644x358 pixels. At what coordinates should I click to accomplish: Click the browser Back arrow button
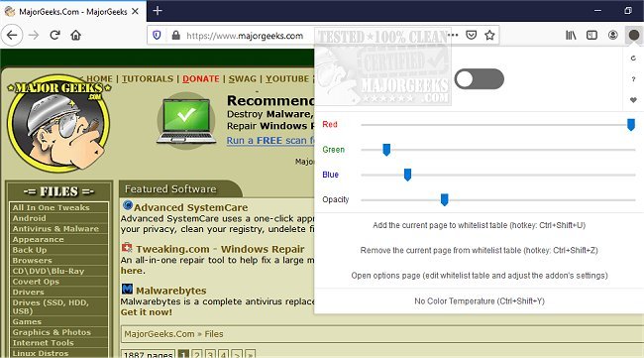[x=12, y=36]
